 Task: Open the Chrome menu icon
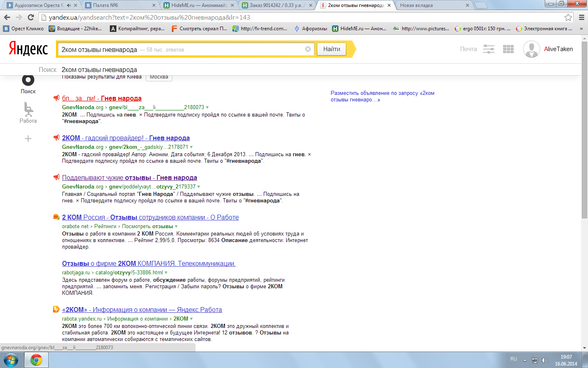click(x=581, y=17)
